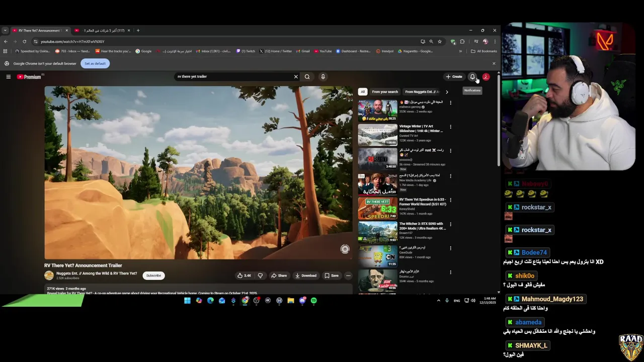Image resolution: width=644 pixels, height=362 pixels.
Task: Expand the video description box
Action: click(199, 289)
